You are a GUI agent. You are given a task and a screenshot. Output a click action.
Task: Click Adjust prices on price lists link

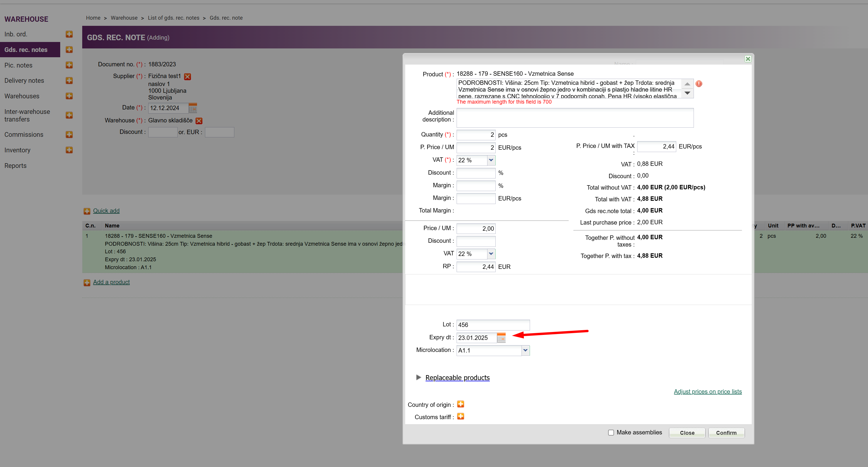pyautogui.click(x=708, y=392)
